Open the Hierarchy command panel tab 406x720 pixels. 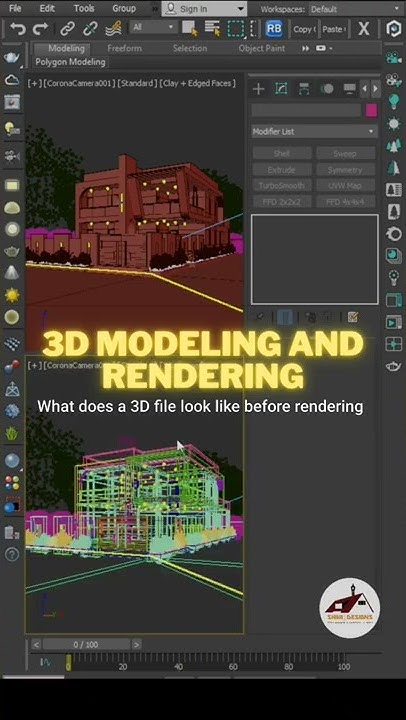tap(304, 89)
